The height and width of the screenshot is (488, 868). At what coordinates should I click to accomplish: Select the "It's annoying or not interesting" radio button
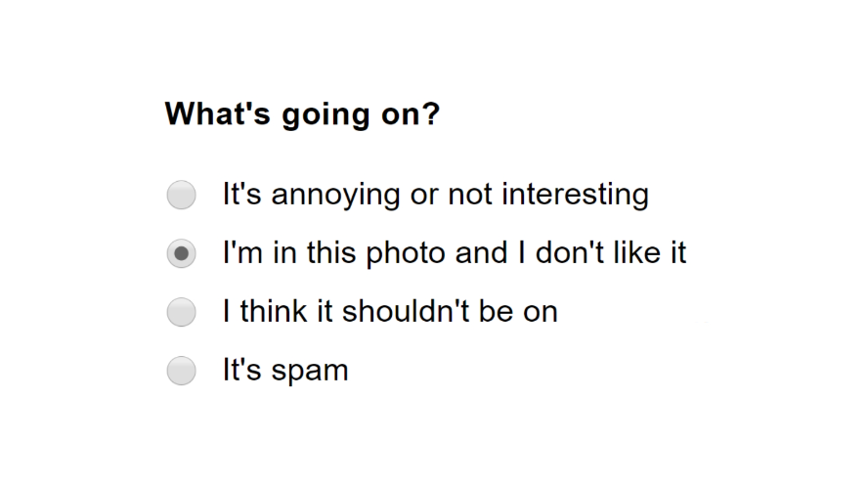182,195
